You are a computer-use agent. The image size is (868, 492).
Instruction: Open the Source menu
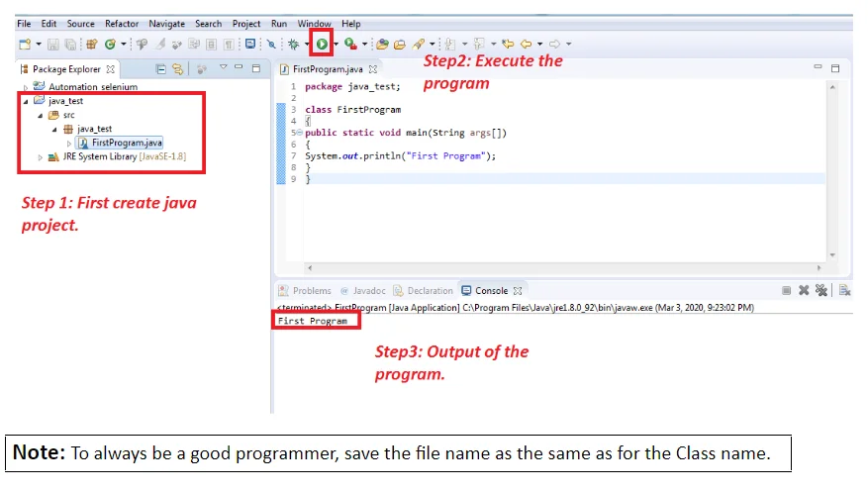click(x=81, y=24)
